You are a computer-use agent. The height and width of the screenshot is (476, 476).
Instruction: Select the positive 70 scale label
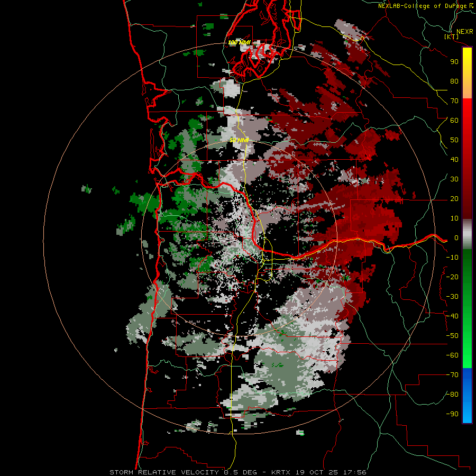[x=454, y=101]
